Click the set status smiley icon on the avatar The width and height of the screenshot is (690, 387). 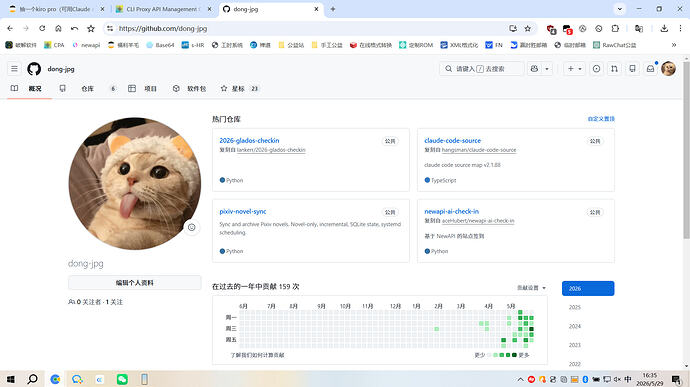click(x=191, y=227)
